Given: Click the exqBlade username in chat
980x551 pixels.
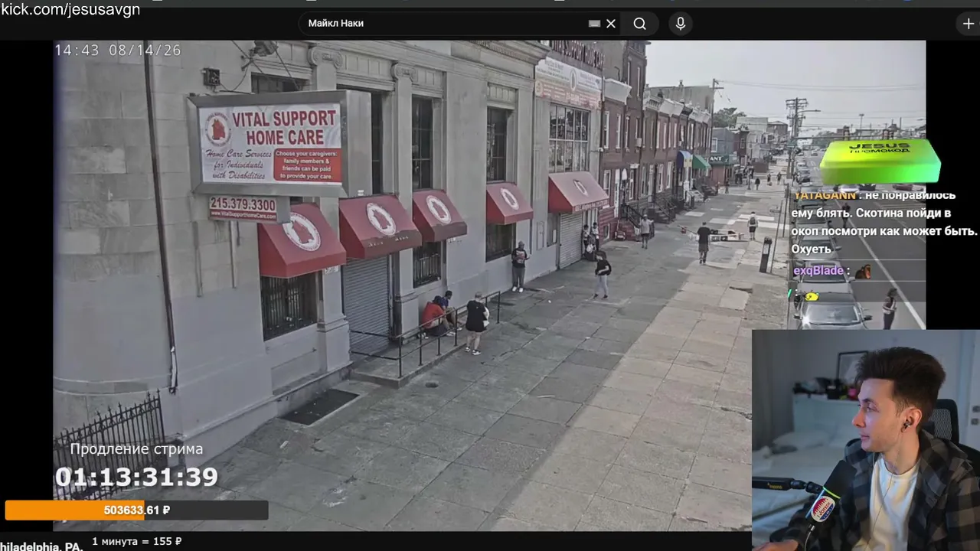Looking at the screenshot, I should [x=818, y=270].
